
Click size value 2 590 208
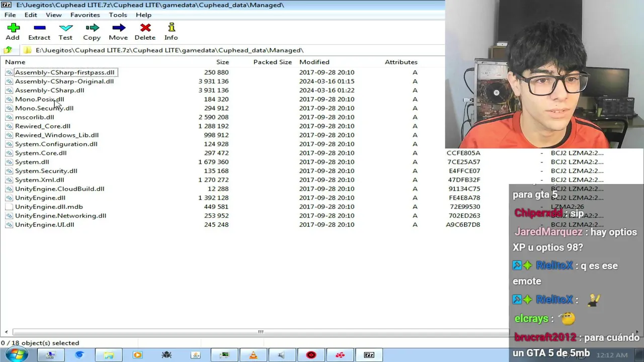click(x=213, y=117)
